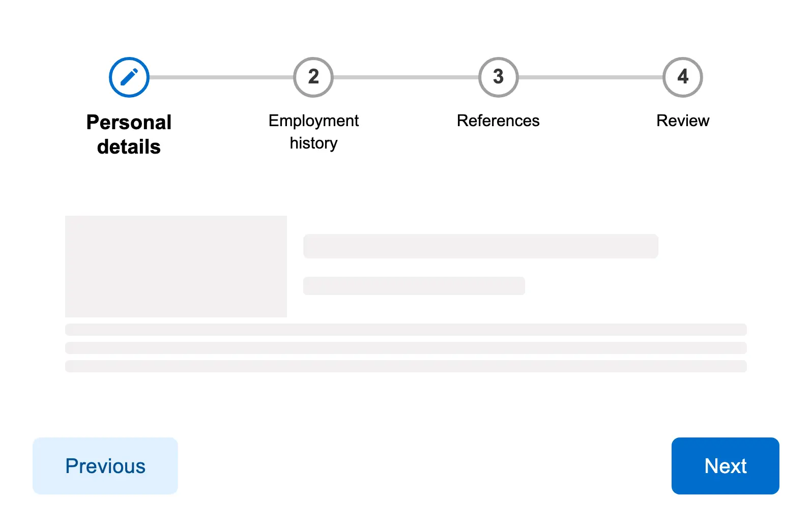Viewport: 812px width, 527px height.
Task: Click the progress line between steps 2 and 3
Action: [x=406, y=77]
